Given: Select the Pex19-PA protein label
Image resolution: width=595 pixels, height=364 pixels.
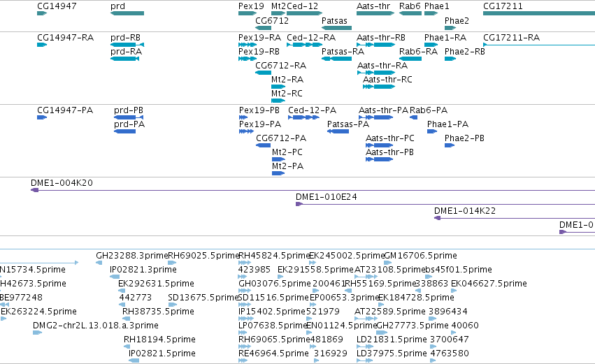Looking at the screenshot, I should point(260,124).
